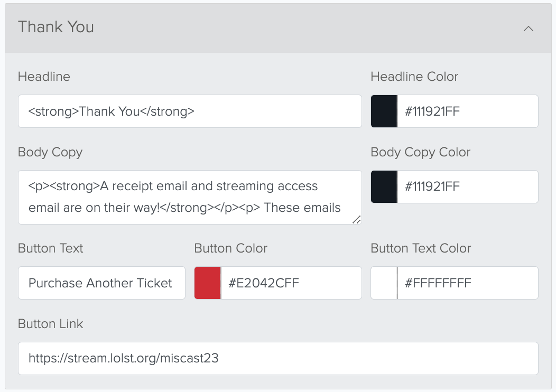The image size is (556, 392).
Task: Click the Button Link label
Action: [50, 324]
